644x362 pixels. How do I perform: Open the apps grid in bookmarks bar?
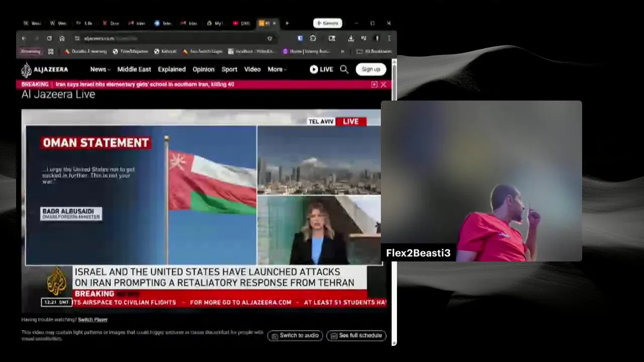click(51, 51)
